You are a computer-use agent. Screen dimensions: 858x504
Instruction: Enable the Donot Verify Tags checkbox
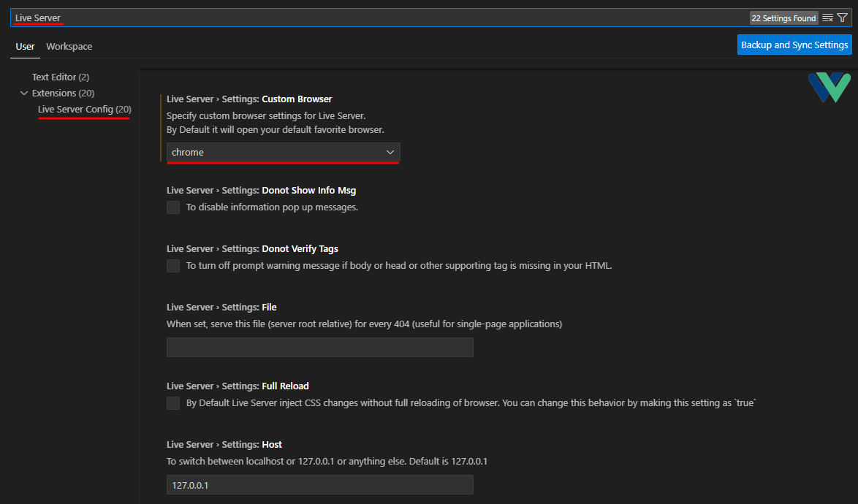click(173, 266)
